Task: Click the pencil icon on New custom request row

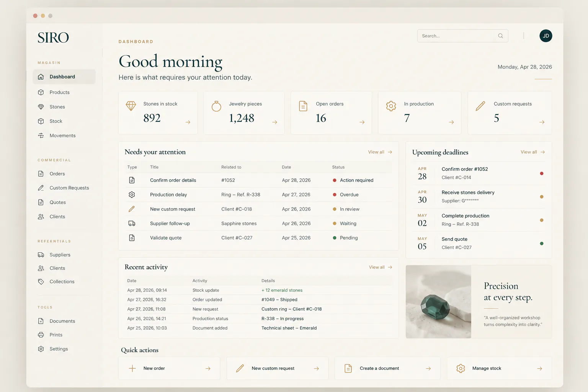Action: click(x=132, y=209)
